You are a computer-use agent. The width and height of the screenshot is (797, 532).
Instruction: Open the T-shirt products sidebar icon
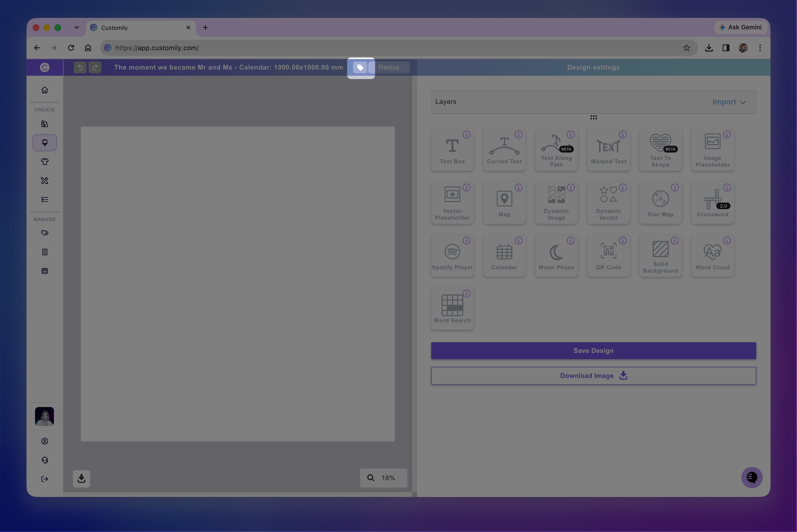coord(45,161)
